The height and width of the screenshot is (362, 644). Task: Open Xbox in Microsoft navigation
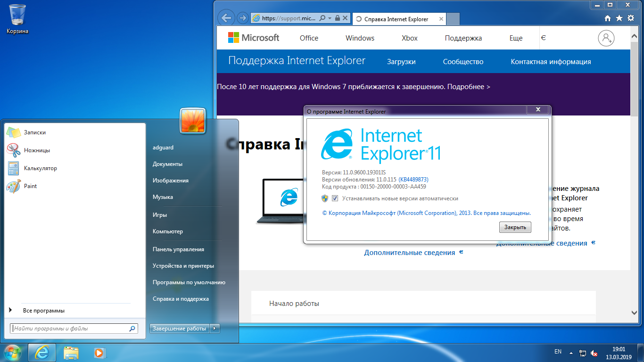pos(410,38)
